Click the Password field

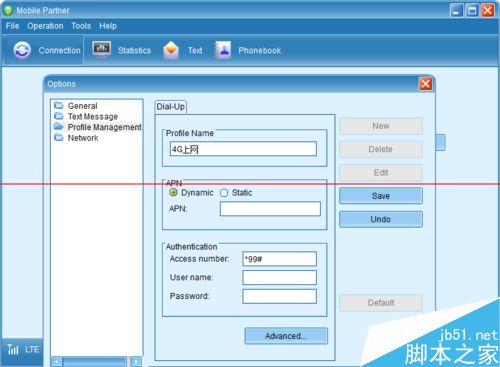click(x=280, y=296)
